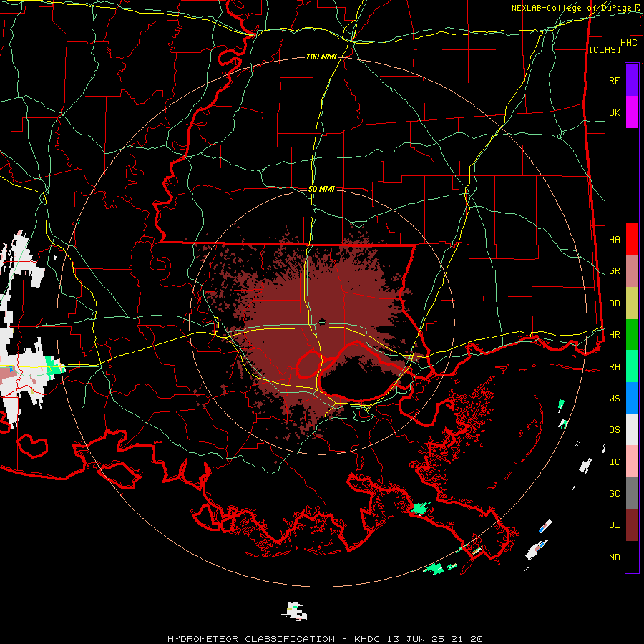
Task: Click the BI brown legend swatch
Action: [632, 525]
